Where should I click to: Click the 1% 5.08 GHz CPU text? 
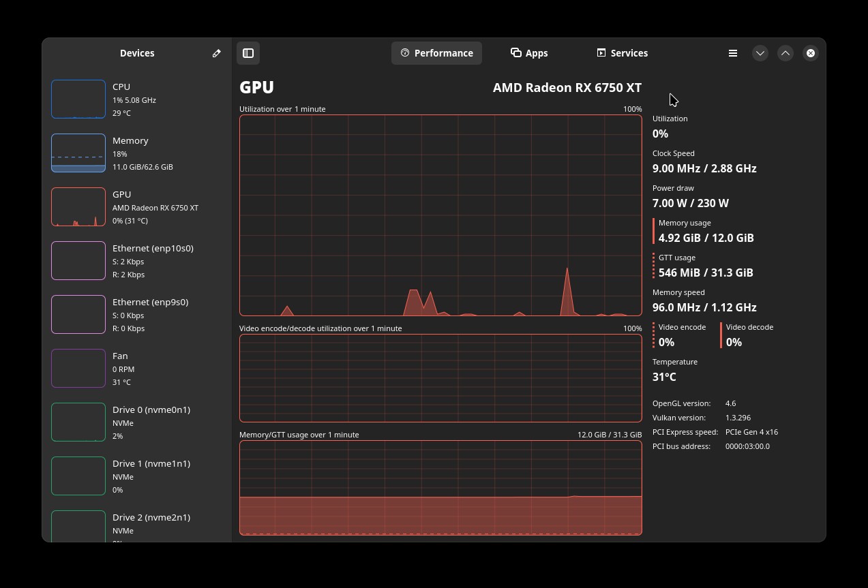tap(134, 100)
